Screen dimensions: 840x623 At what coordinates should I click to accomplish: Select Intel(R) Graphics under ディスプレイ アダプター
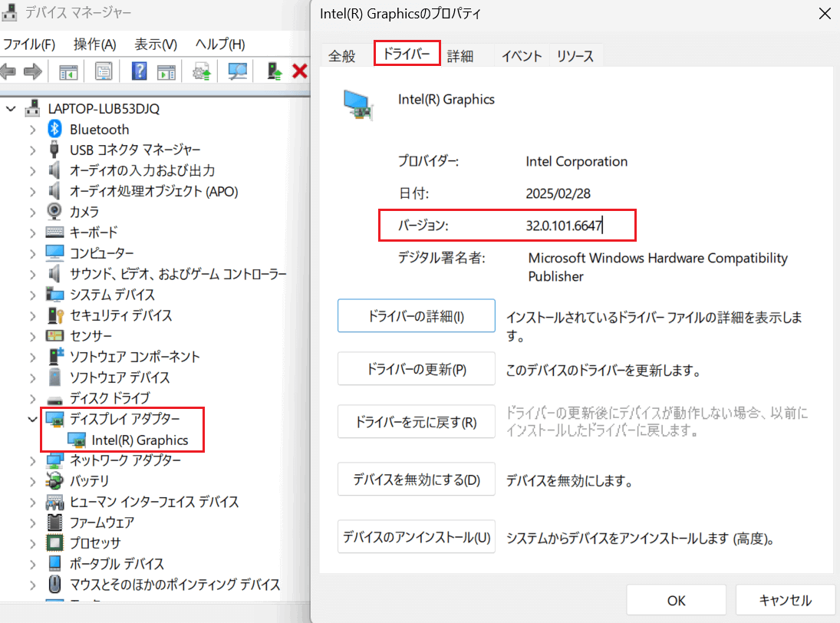(x=140, y=440)
